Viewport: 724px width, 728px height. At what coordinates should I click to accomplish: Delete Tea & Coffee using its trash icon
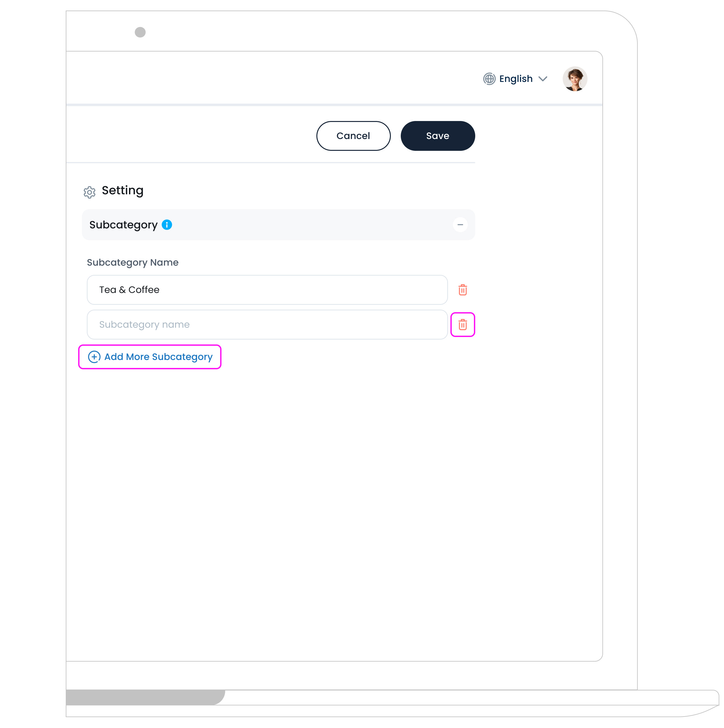(463, 290)
